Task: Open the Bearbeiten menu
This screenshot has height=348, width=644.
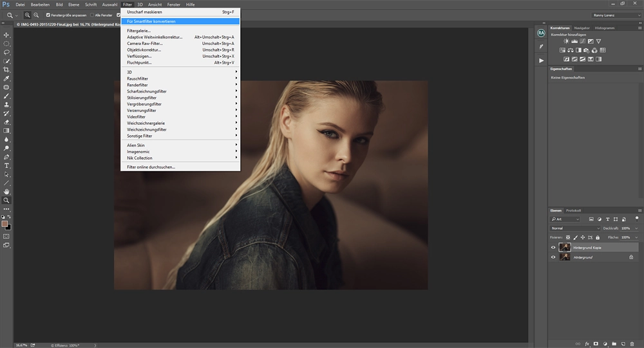Action: [x=40, y=5]
